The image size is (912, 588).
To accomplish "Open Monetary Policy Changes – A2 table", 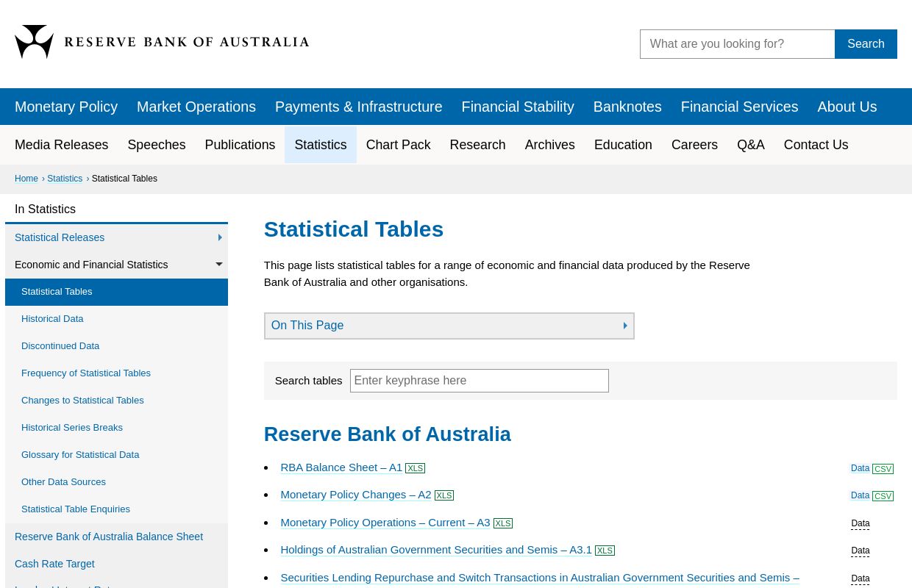I will [x=356, y=495].
